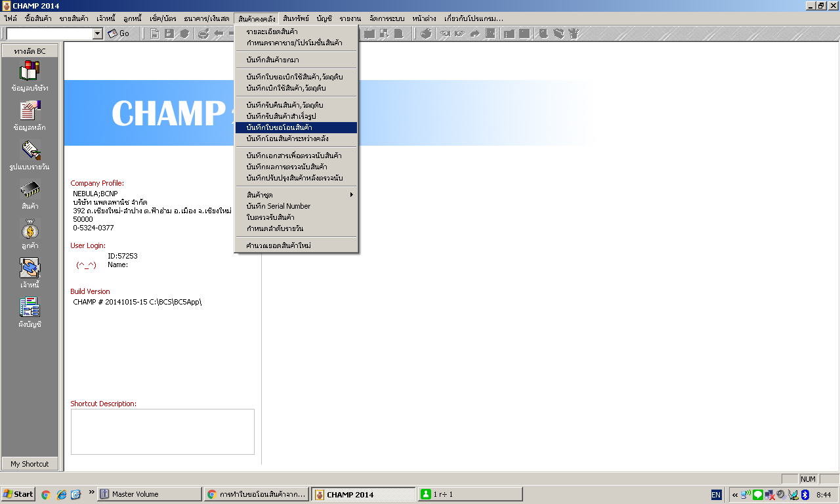Open the เช็ค/บัตร menu
Image resolution: width=840 pixels, height=504 pixels.
(x=163, y=18)
